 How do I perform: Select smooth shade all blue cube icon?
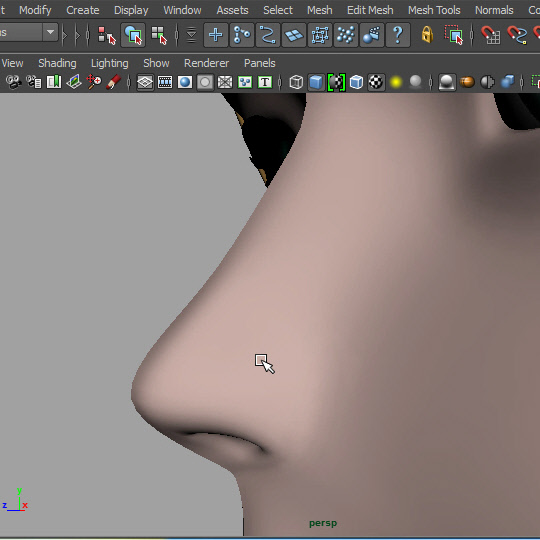point(316,83)
